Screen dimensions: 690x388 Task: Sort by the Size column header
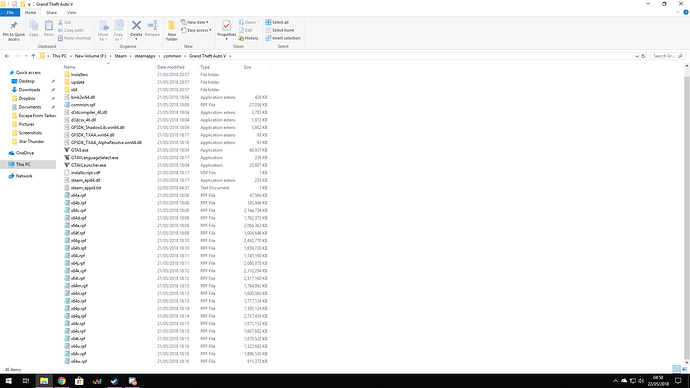pos(247,67)
